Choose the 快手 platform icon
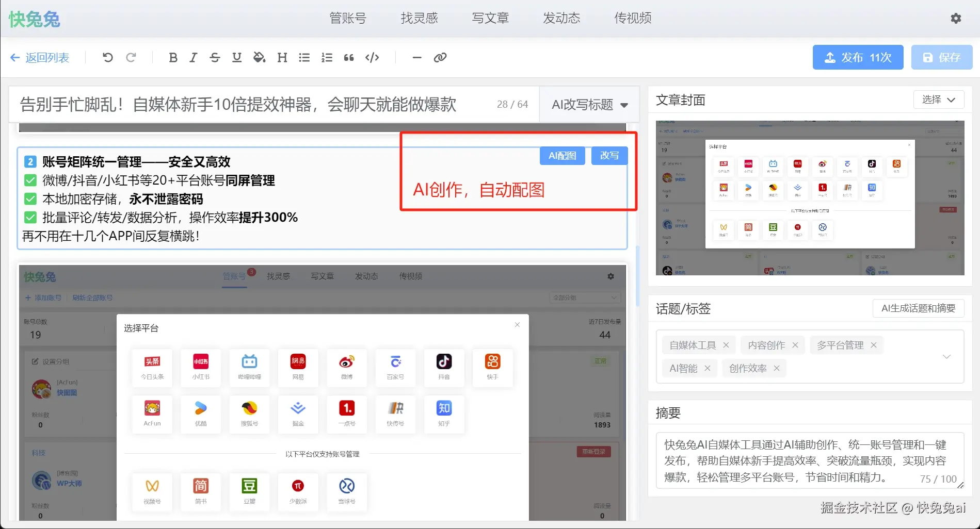Image resolution: width=980 pixels, height=529 pixels. coord(492,367)
